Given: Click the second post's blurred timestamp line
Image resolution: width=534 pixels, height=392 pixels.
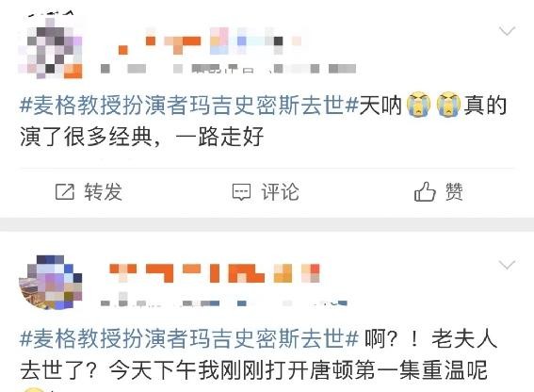Looking at the screenshot, I should point(224,302).
